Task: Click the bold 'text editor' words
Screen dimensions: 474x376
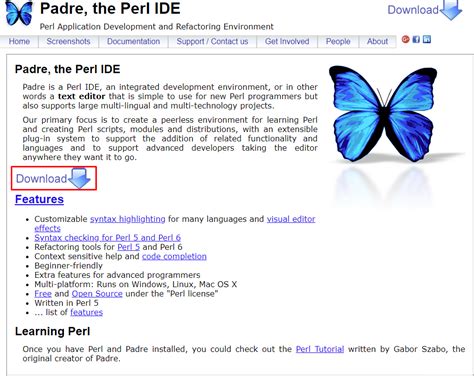Action: (x=82, y=96)
